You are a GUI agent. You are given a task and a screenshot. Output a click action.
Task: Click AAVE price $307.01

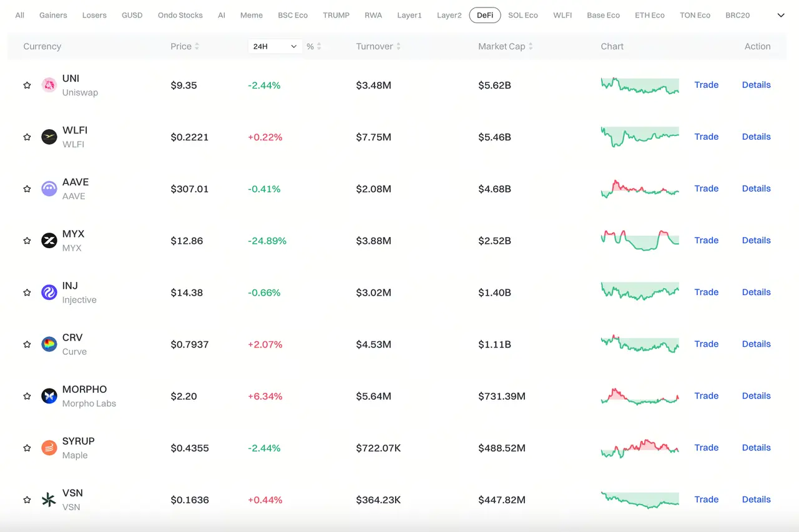[x=190, y=188]
